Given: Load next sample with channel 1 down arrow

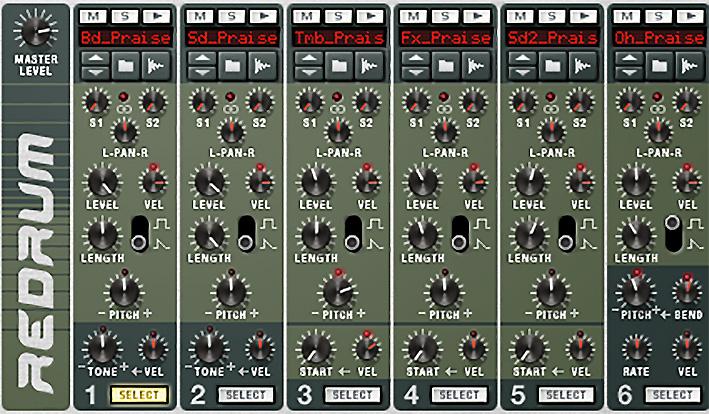Looking at the screenshot, I should click(95, 72).
